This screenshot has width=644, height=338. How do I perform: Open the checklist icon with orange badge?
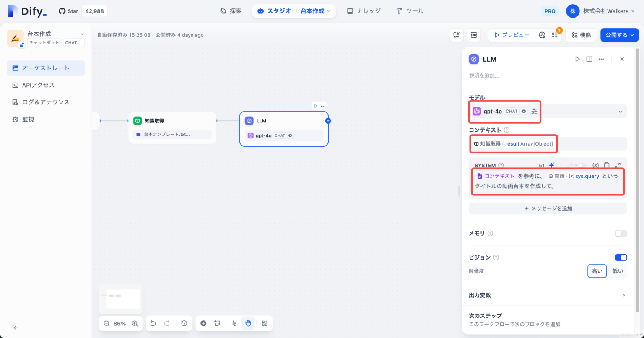tap(555, 35)
